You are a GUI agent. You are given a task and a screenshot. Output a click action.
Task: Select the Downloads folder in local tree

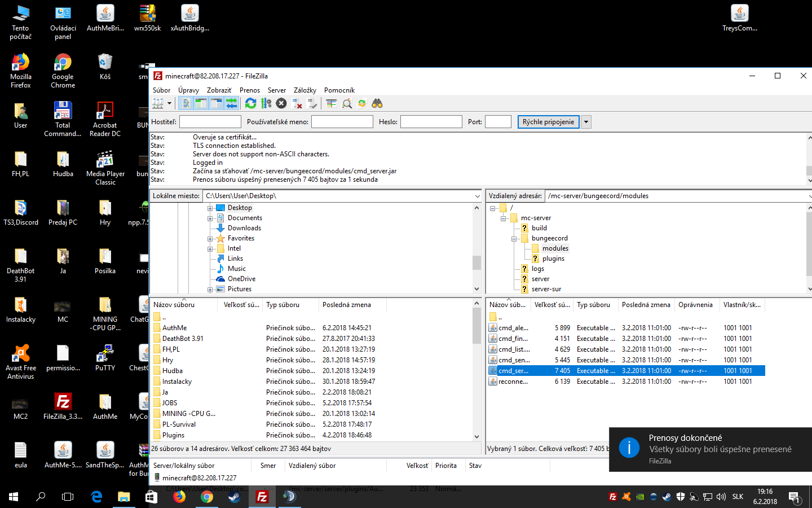(x=244, y=228)
